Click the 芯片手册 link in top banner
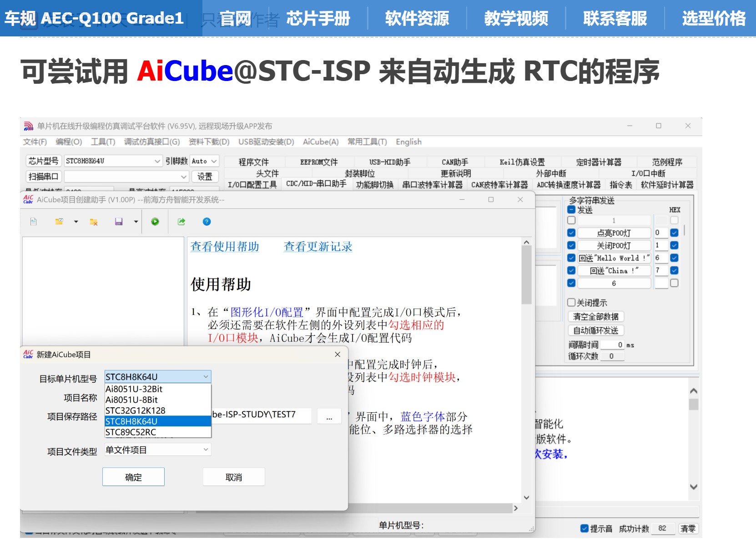Screen dimensions: 756x547 [318, 19]
